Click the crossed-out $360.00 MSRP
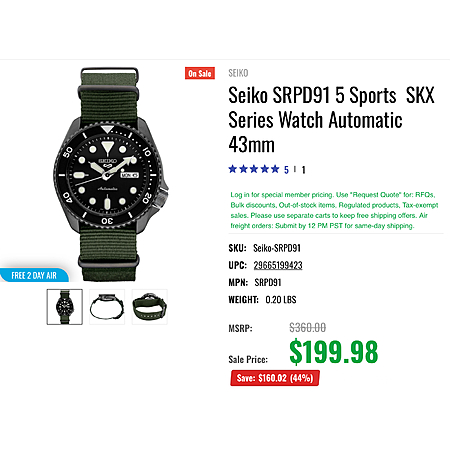This screenshot has height=450, width=450. coord(308,328)
